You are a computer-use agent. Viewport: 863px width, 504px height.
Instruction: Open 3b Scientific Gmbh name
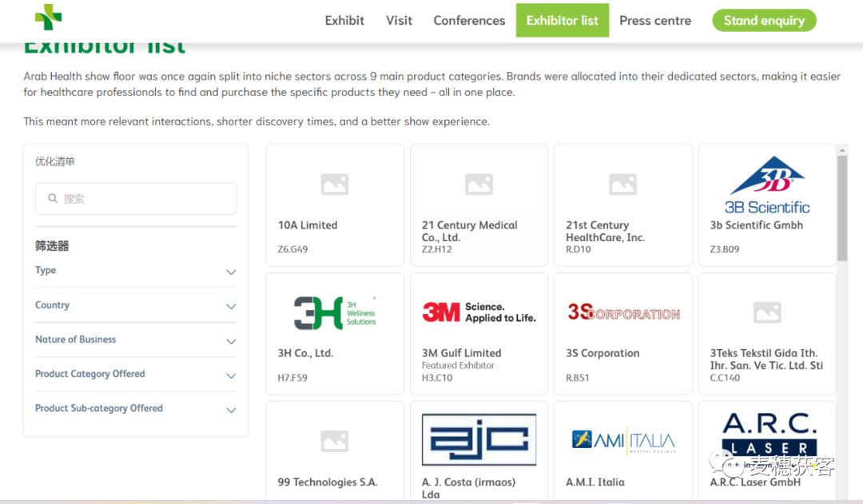(756, 225)
